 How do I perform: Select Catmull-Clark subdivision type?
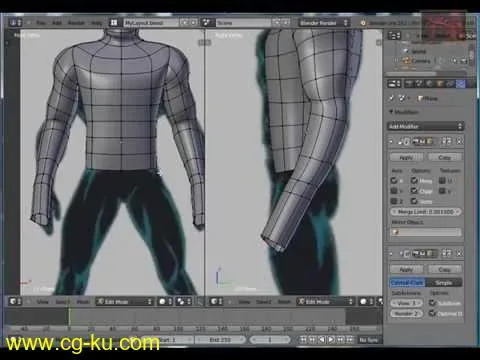407,283
